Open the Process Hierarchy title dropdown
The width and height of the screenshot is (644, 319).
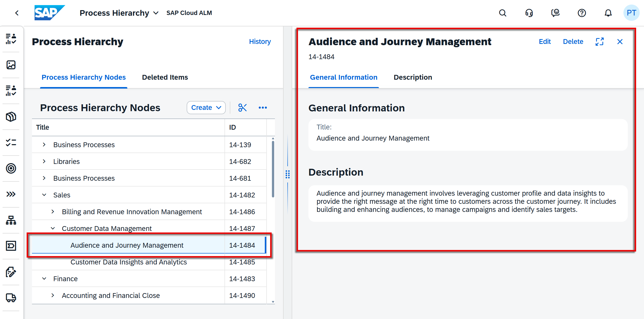point(119,13)
